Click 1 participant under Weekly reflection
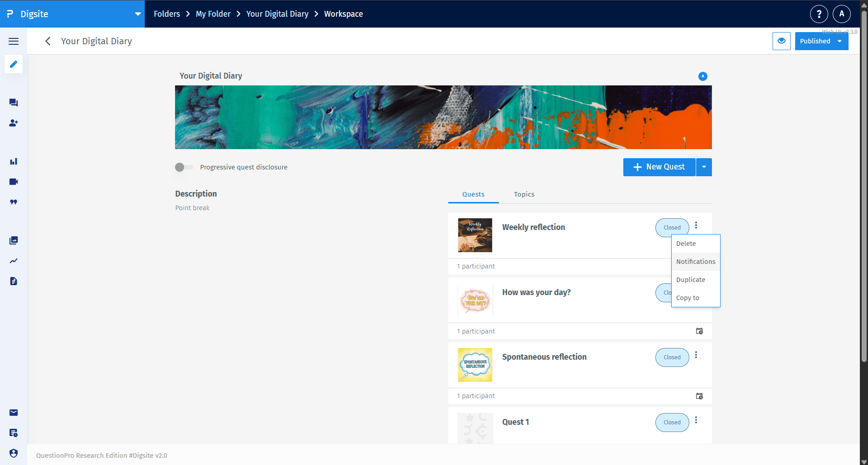Image resolution: width=868 pixels, height=465 pixels. 476,266
